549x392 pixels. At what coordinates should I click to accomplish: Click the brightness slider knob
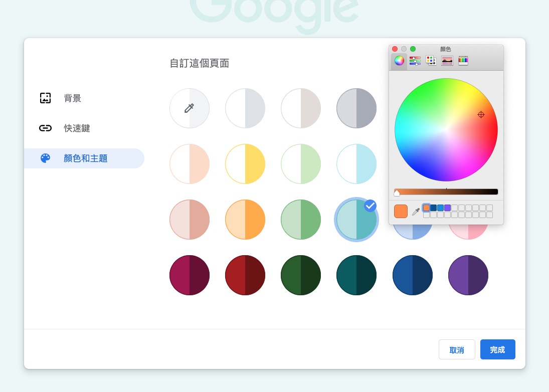click(x=397, y=192)
